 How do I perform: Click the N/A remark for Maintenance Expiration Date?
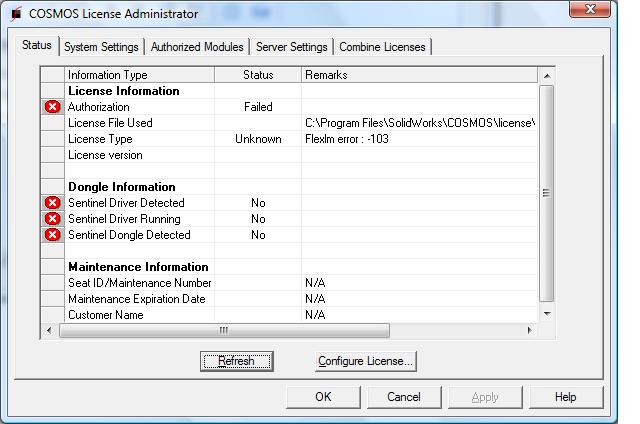coord(315,299)
